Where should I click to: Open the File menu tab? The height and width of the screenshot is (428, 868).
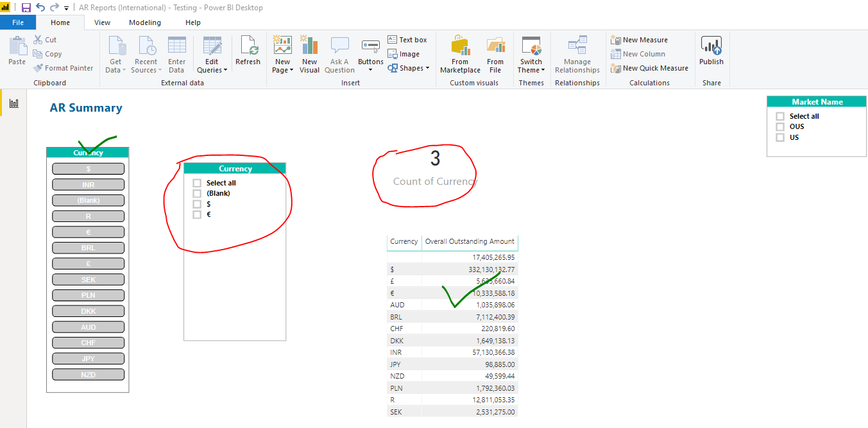pos(18,22)
